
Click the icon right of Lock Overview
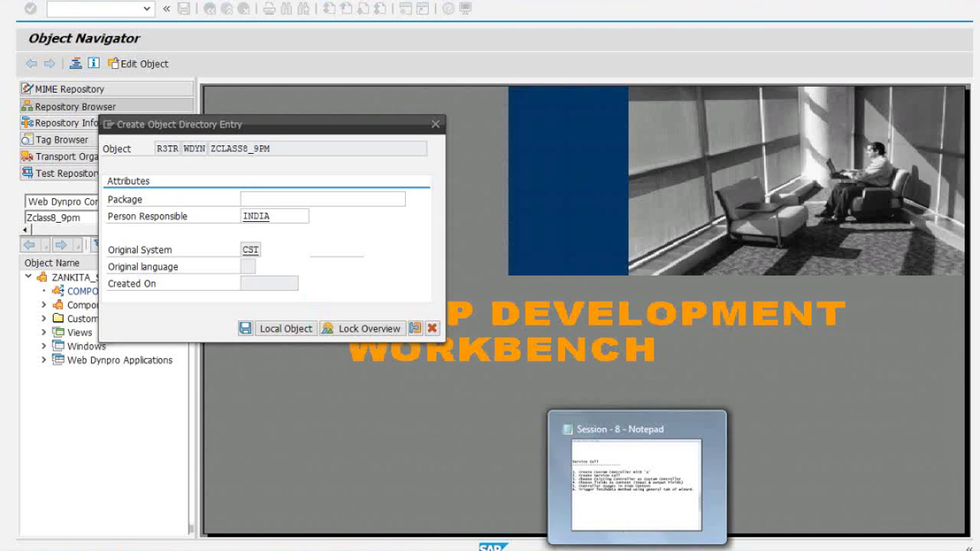click(415, 328)
